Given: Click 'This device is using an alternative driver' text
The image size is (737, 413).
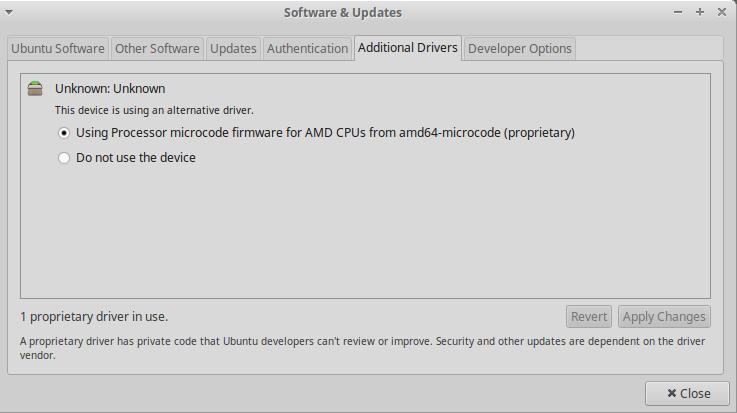Looking at the screenshot, I should (x=154, y=109).
